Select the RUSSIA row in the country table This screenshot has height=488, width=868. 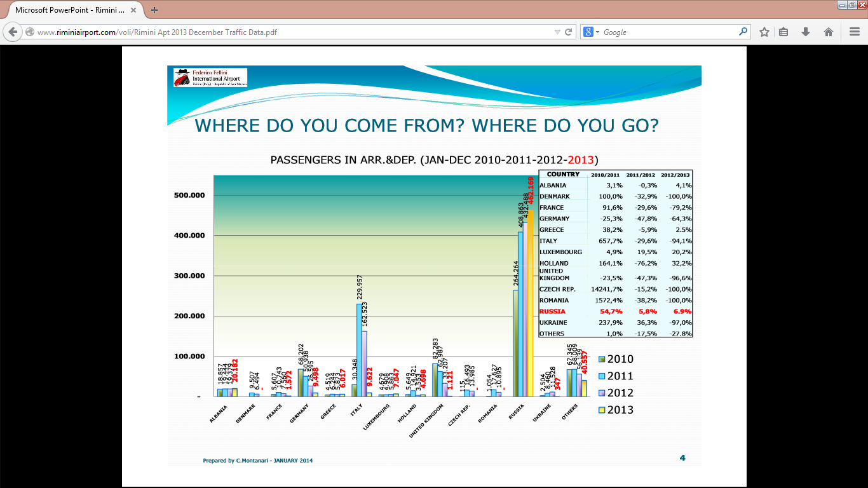615,311
